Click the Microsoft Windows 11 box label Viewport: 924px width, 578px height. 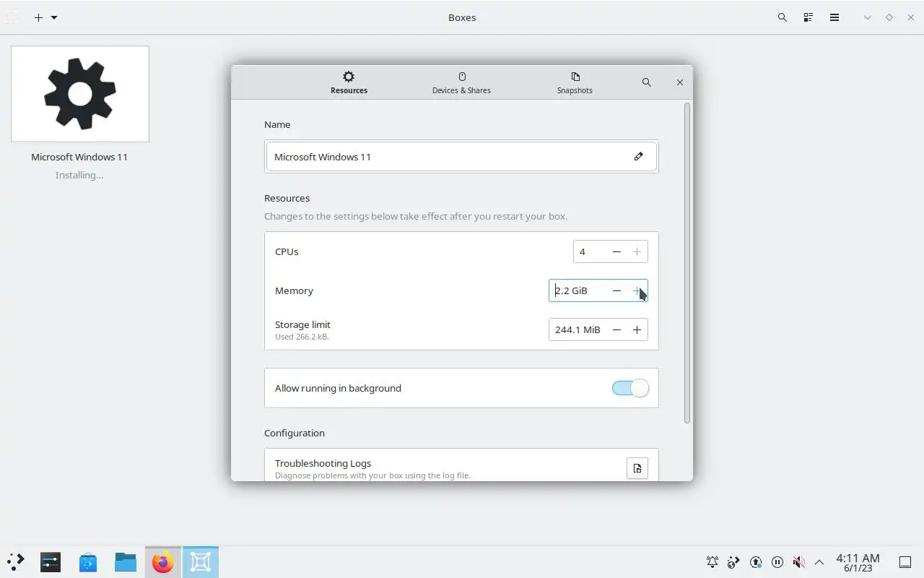point(79,157)
